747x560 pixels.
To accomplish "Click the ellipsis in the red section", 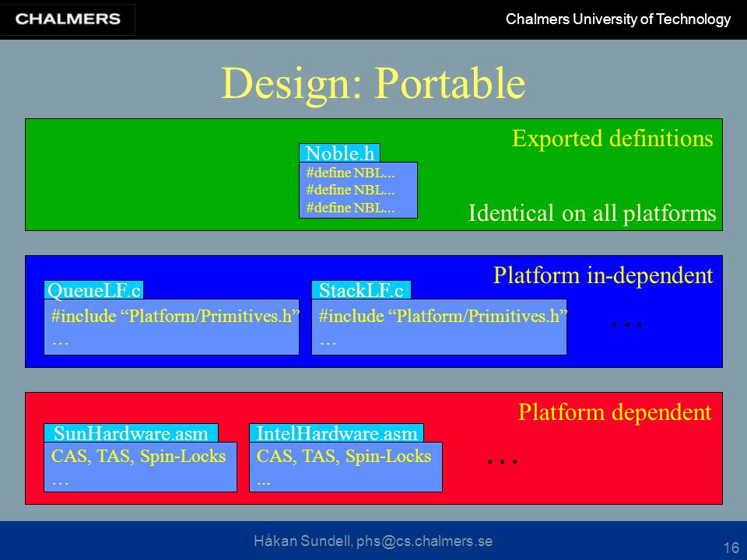I will tap(502, 461).
